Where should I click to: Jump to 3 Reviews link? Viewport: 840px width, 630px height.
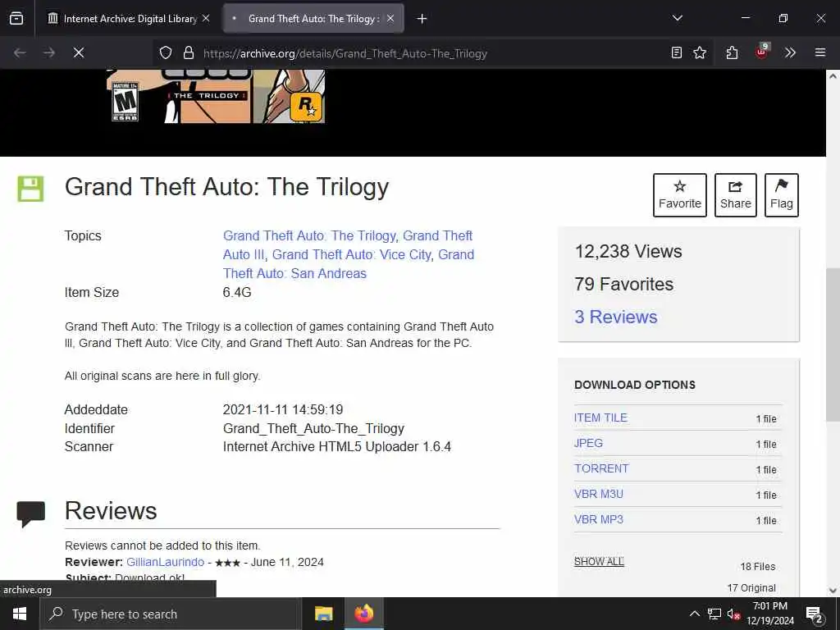616,317
